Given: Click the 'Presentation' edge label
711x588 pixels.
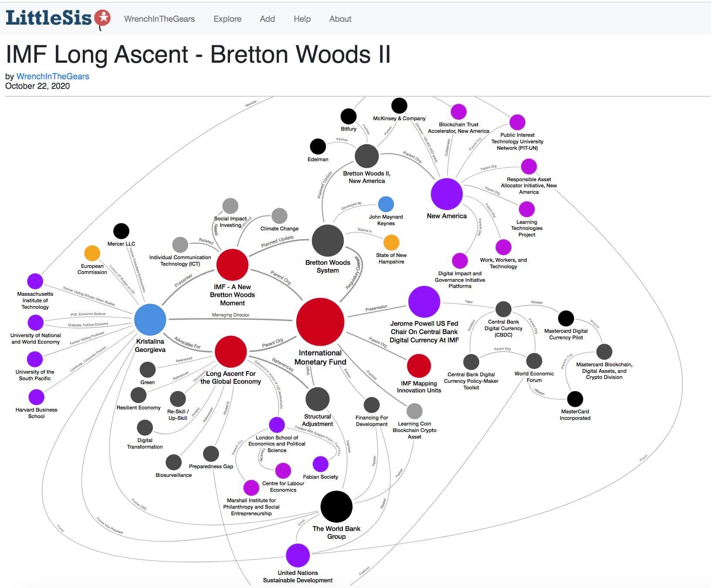Looking at the screenshot, I should [376, 308].
